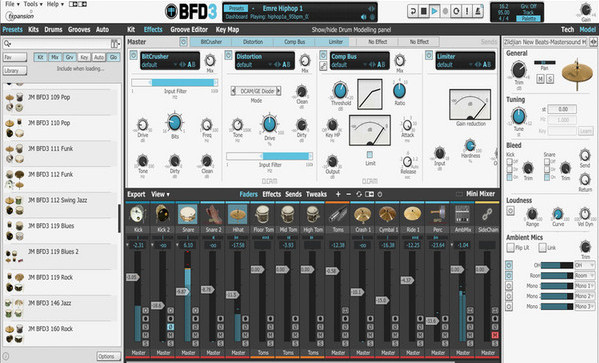599x363 pixels.
Task: Click the Export button in mixer toolbar
Action: (136, 194)
